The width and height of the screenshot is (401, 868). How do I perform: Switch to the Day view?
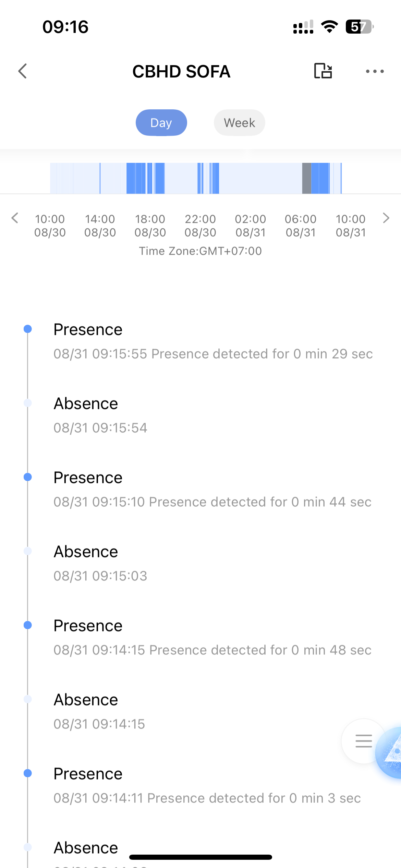pyautogui.click(x=161, y=123)
